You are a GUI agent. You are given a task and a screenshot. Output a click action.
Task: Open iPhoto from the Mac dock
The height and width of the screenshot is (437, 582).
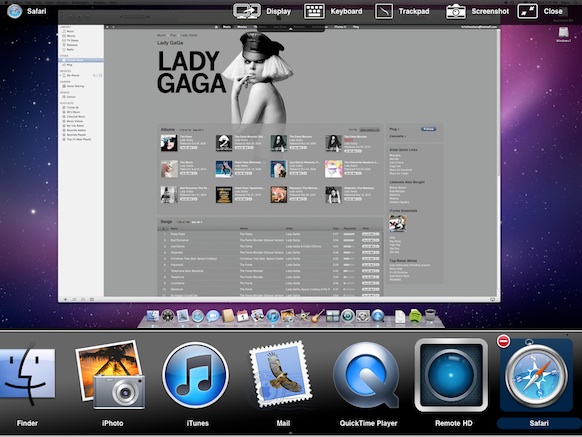[288, 316]
